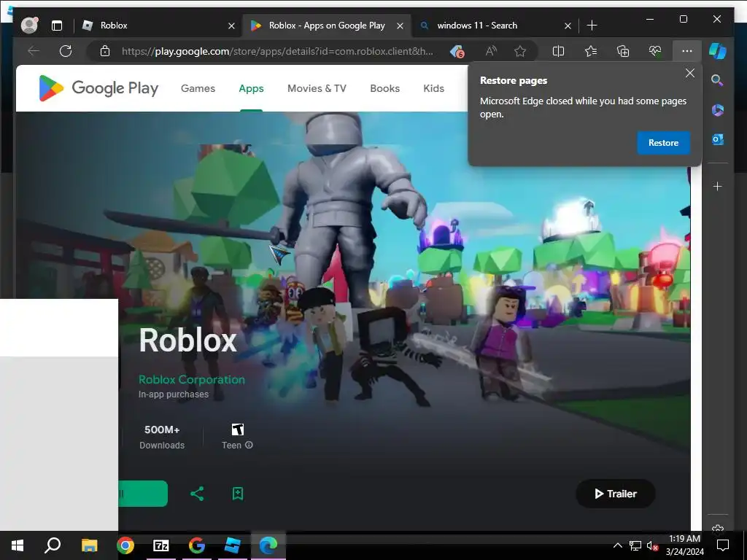
Task: Open the Games section
Action: click(198, 88)
